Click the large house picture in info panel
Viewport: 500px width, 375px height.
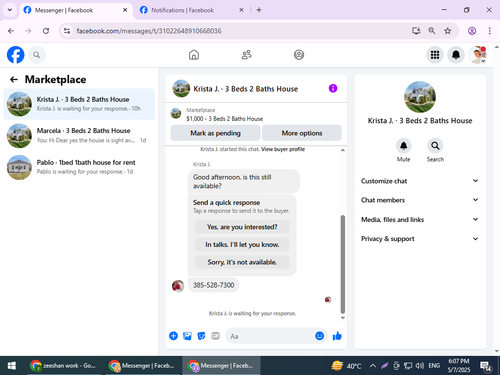point(420,97)
